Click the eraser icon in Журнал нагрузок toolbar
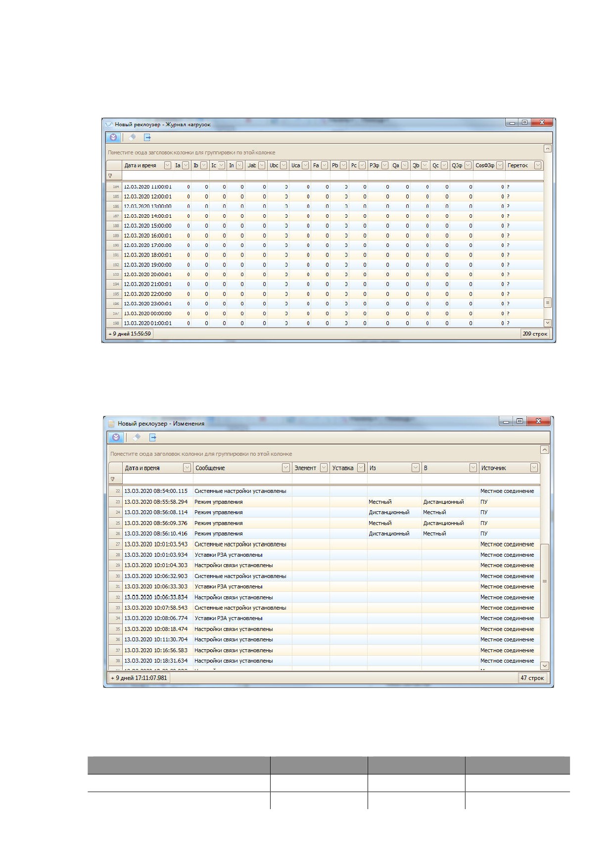This screenshot has width=613, height=868. 132,138
